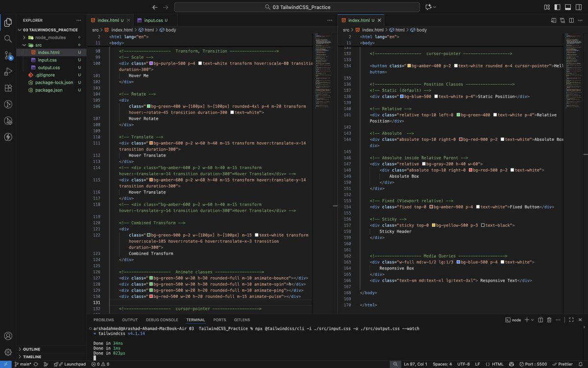Maximize the terminal panel size toggle
588x368 pixels.
click(x=571, y=319)
